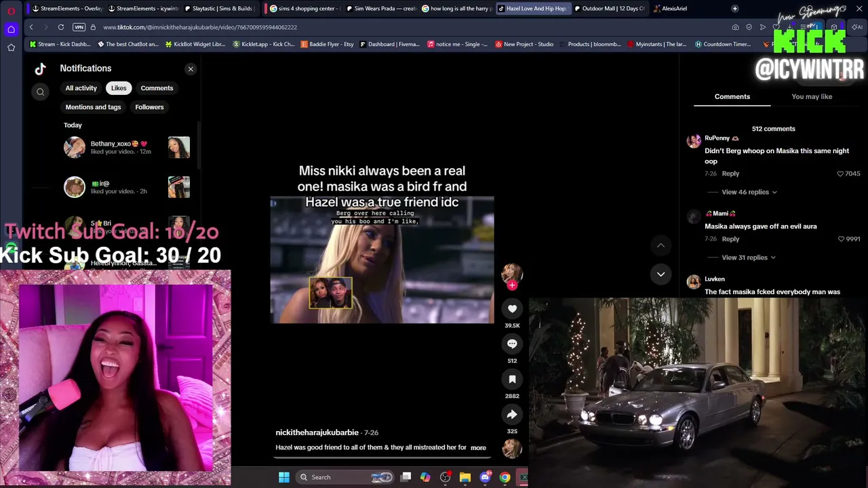The width and height of the screenshot is (868, 488).
Task: Expand View 46 replies
Action: (x=749, y=192)
